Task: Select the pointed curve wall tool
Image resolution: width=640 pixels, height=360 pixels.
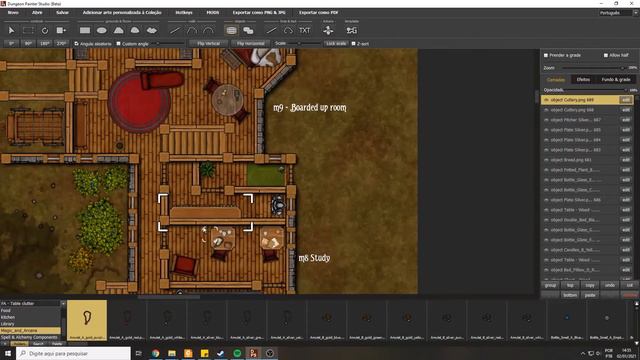Action: [192, 31]
